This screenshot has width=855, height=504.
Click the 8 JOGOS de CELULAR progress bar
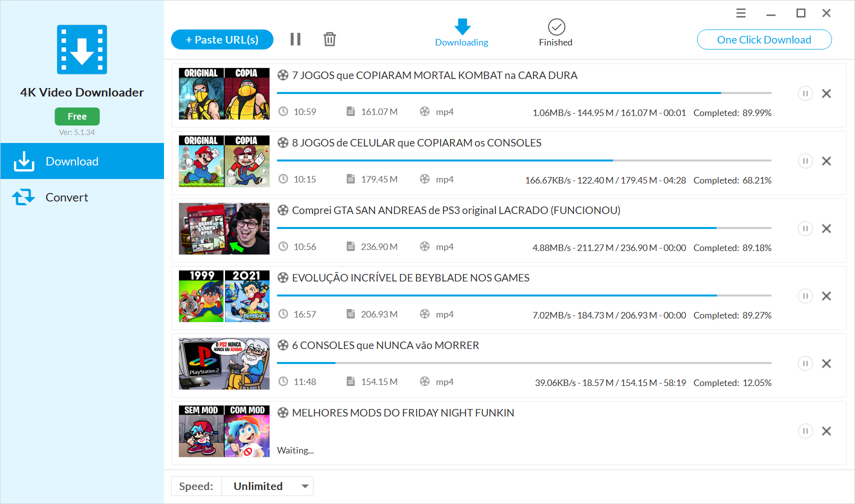click(x=524, y=160)
